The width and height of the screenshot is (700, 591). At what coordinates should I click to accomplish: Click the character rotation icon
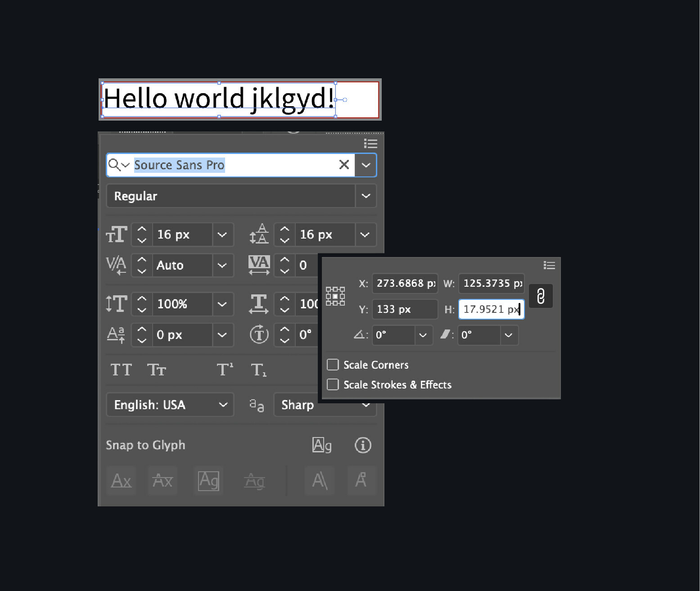point(259,334)
